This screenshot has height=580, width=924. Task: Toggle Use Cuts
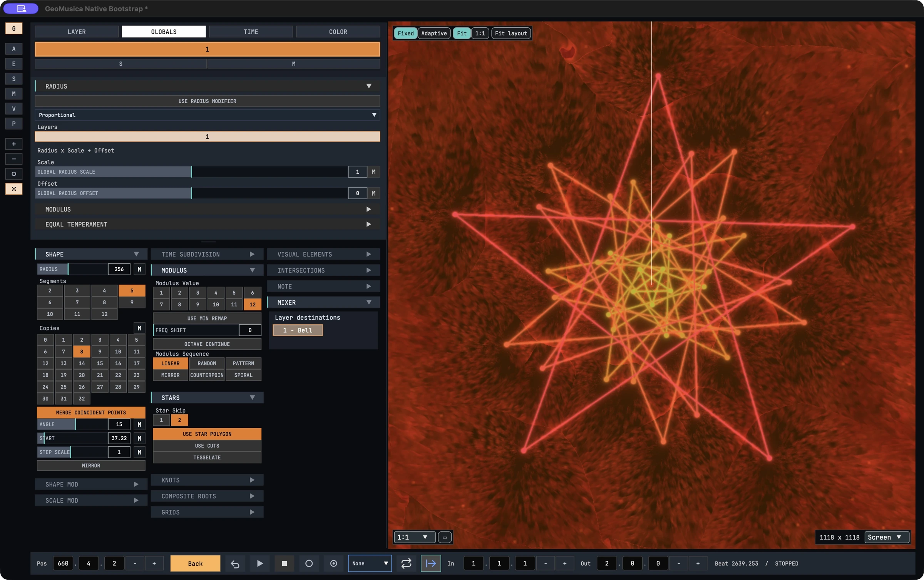(207, 446)
